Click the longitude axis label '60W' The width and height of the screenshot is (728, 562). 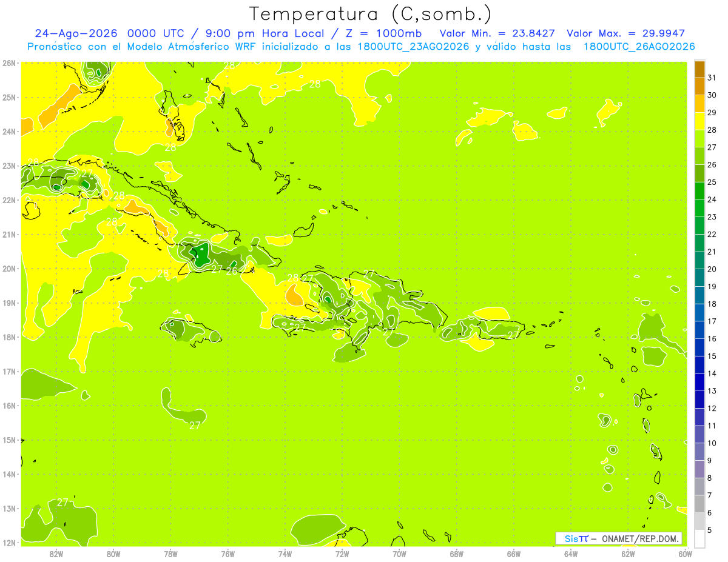click(684, 554)
